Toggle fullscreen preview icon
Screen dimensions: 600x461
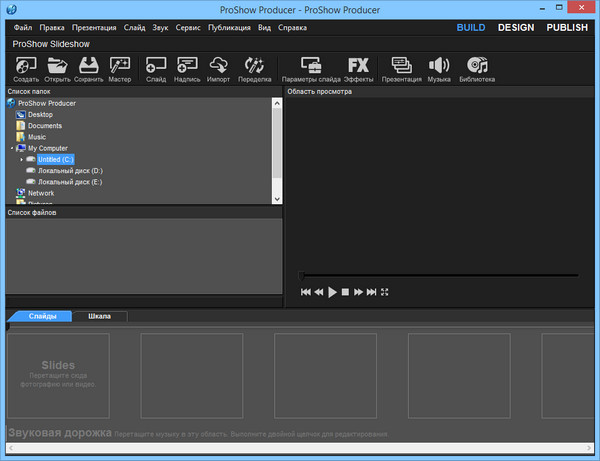pyautogui.click(x=384, y=292)
